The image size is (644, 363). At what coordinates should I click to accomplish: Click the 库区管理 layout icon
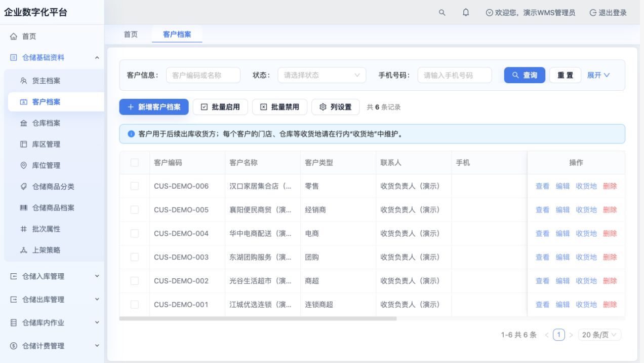pyautogui.click(x=23, y=144)
